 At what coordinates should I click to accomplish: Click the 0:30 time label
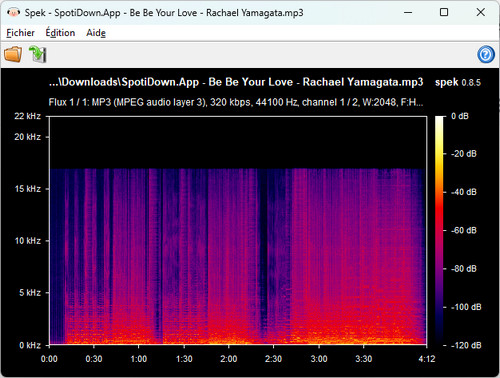pyautogui.click(x=94, y=359)
